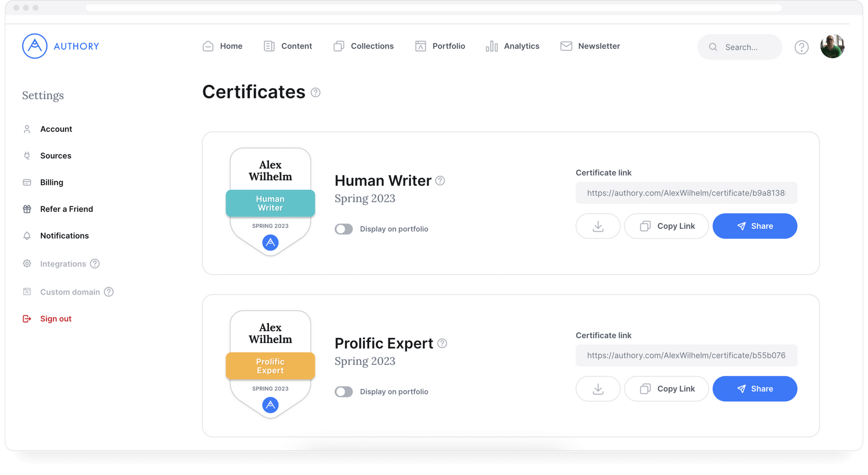Viewport: 868px width, 475px height.
Task: Click the Prolific Expert badge image
Action: [270, 364]
